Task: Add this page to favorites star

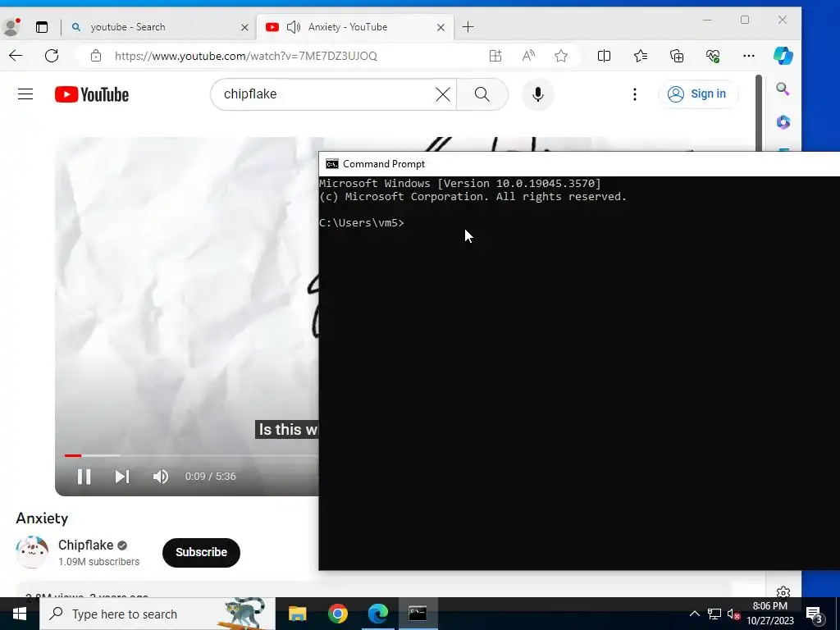Action: click(561, 56)
